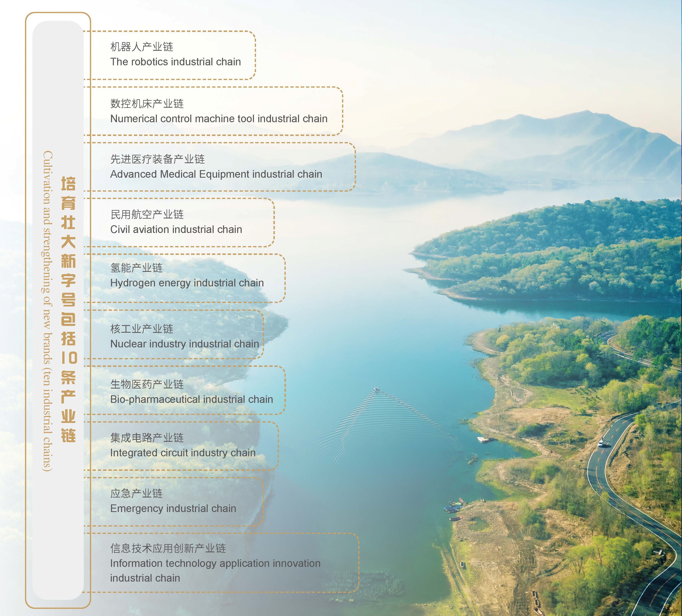682x616 pixels.
Task: Select the heading 数控机床产业链
Action: point(147,103)
